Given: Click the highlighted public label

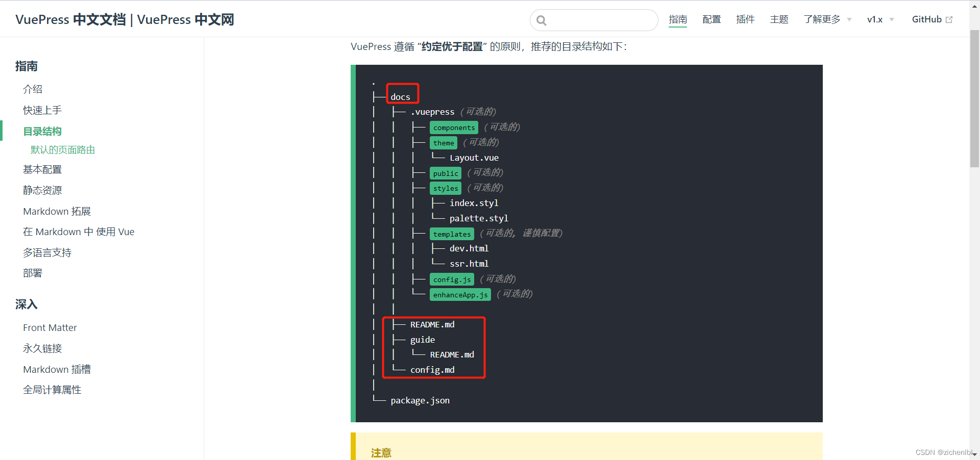Looking at the screenshot, I should 446,173.
